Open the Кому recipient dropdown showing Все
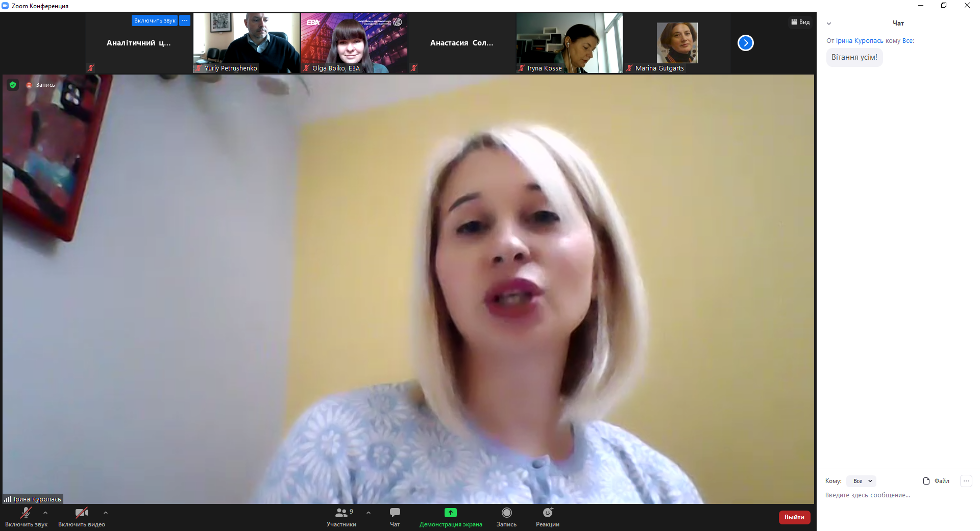Image resolution: width=980 pixels, height=531 pixels. [862, 481]
